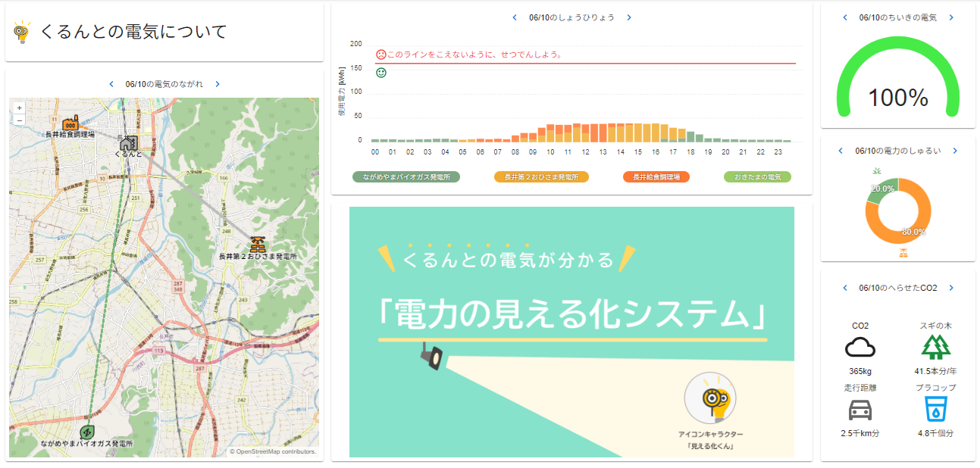
Task: Click the 2.5千km分 value
Action: coord(860,433)
